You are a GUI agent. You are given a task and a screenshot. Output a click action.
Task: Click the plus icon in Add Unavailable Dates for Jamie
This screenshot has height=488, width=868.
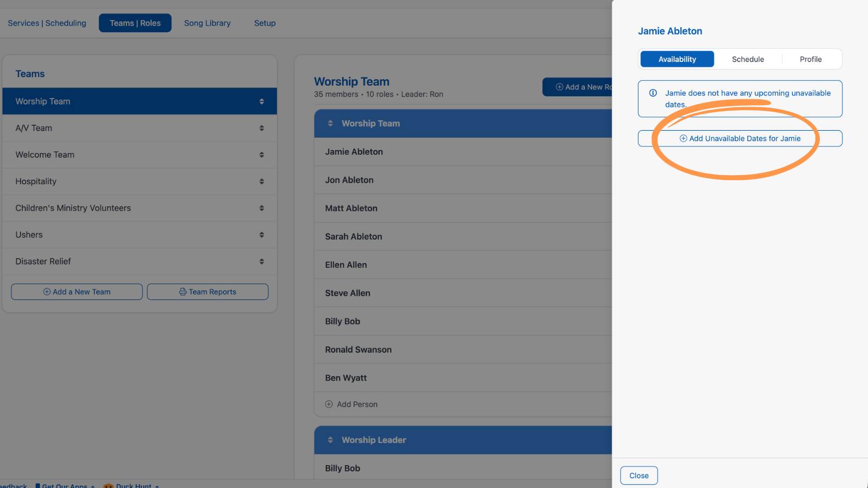click(x=684, y=138)
